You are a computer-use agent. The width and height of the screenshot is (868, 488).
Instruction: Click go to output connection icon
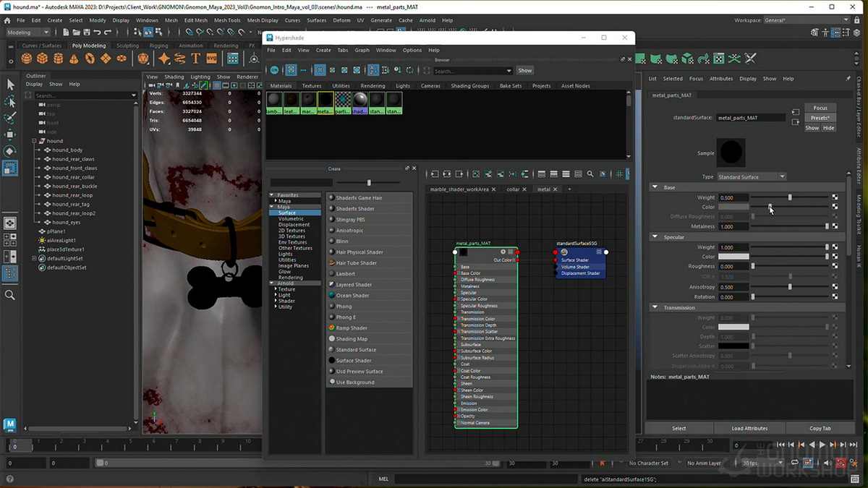point(796,124)
